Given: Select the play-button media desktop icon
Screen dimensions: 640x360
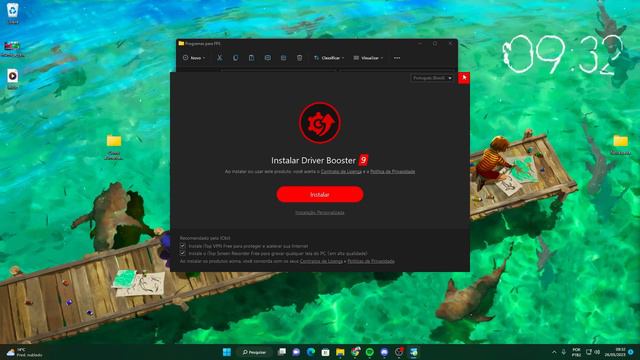Looking at the screenshot, I should 12,79.
